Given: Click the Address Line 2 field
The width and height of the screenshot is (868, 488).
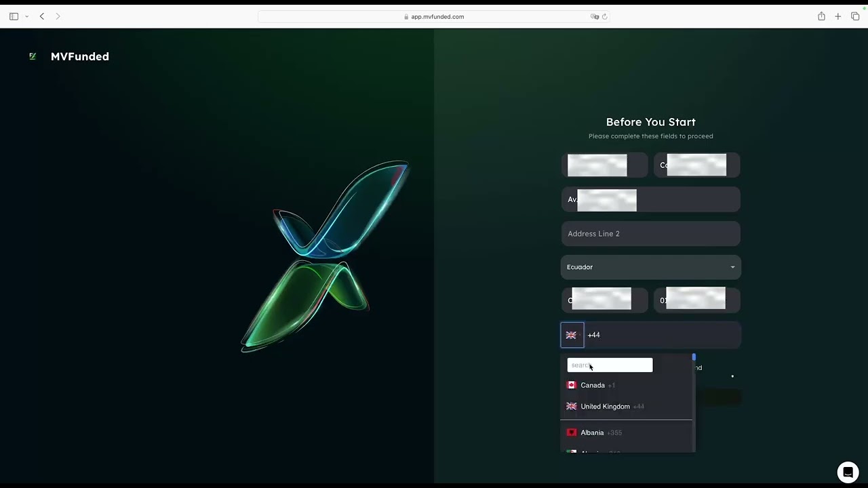Looking at the screenshot, I should point(651,233).
